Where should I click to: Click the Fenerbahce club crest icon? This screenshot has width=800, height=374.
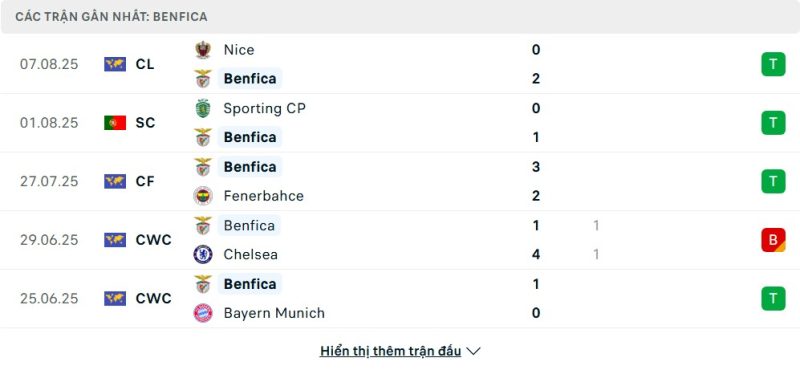[203, 196]
